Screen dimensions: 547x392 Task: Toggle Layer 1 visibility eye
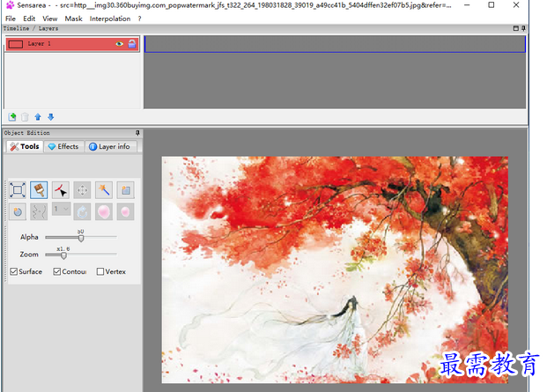pyautogui.click(x=119, y=43)
